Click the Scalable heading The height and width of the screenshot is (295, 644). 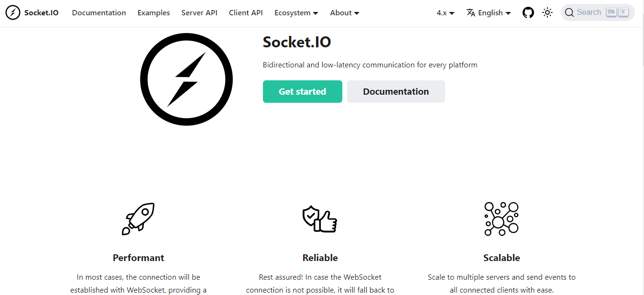point(502,258)
